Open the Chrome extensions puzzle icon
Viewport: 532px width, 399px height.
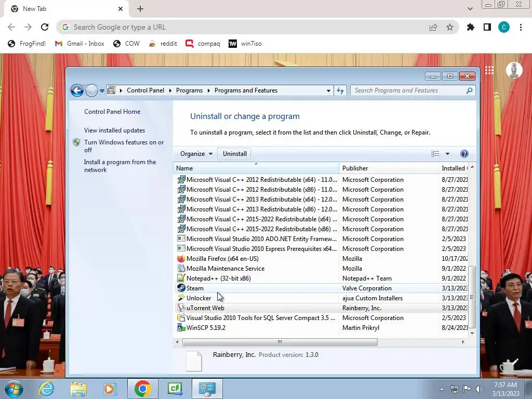point(471,27)
